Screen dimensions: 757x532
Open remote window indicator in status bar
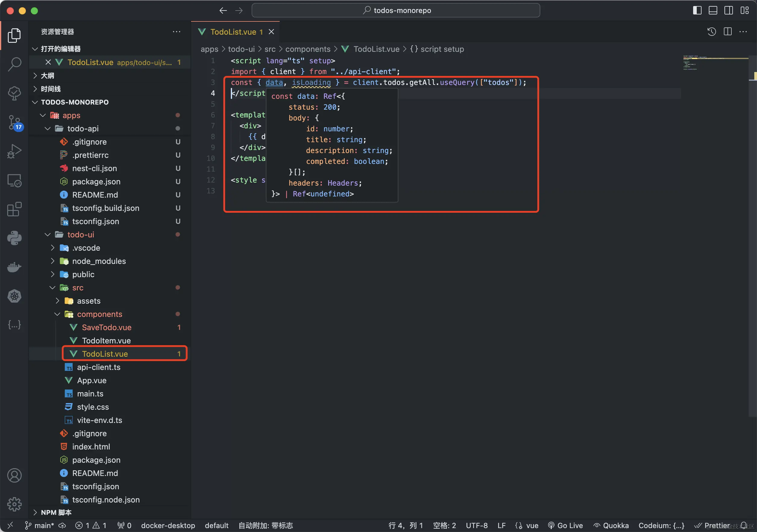pyautogui.click(x=10, y=525)
